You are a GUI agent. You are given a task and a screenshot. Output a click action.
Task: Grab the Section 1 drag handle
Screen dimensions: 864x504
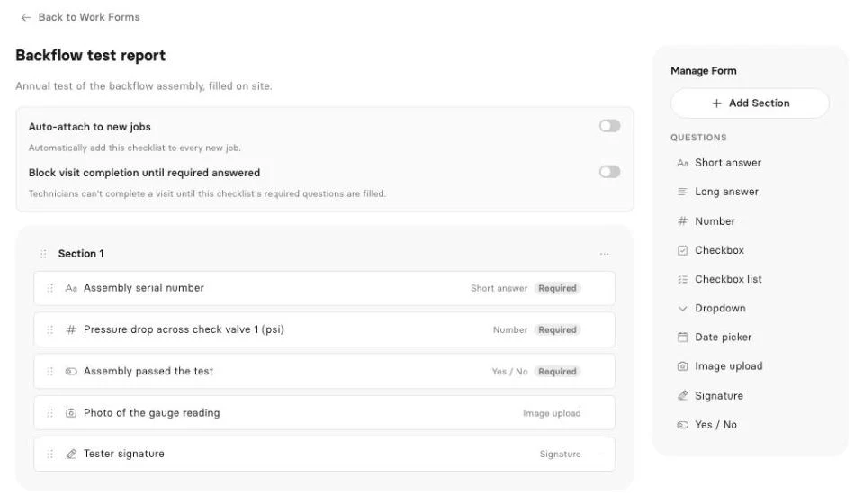click(x=43, y=254)
